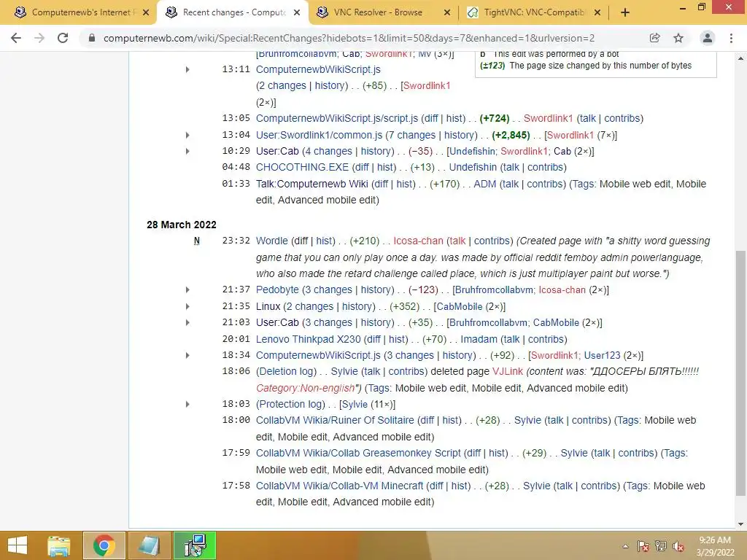This screenshot has height=560, width=747.
Task: Open File Explorer from taskbar
Action: (59, 545)
